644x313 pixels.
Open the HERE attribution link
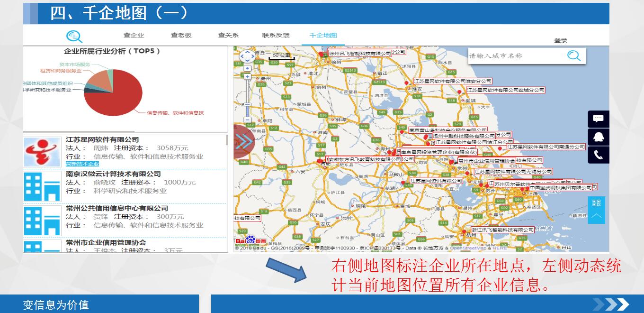pyautogui.click(x=500, y=248)
